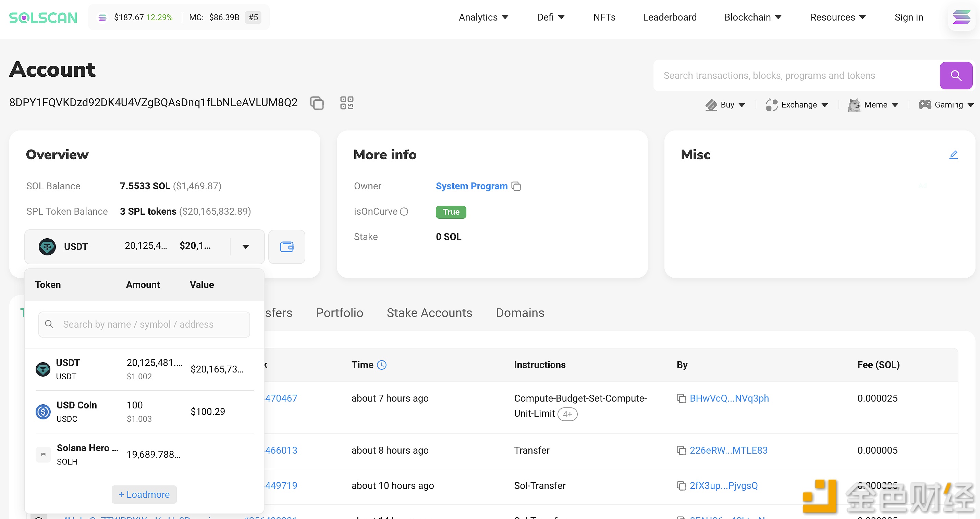Select the Portfolio tab
980x519 pixels.
click(339, 313)
